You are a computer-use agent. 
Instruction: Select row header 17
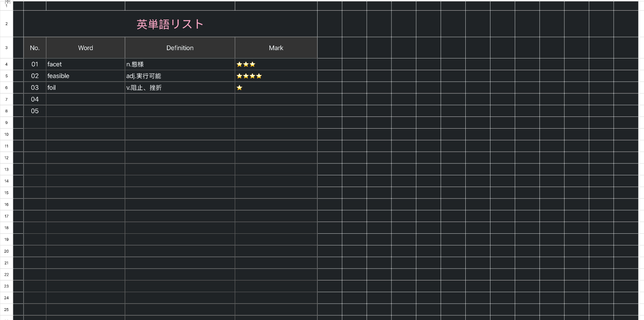[x=6, y=216]
